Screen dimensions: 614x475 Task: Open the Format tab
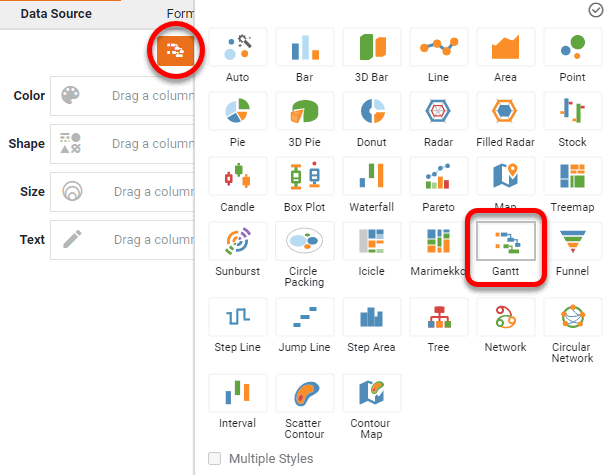(x=180, y=14)
